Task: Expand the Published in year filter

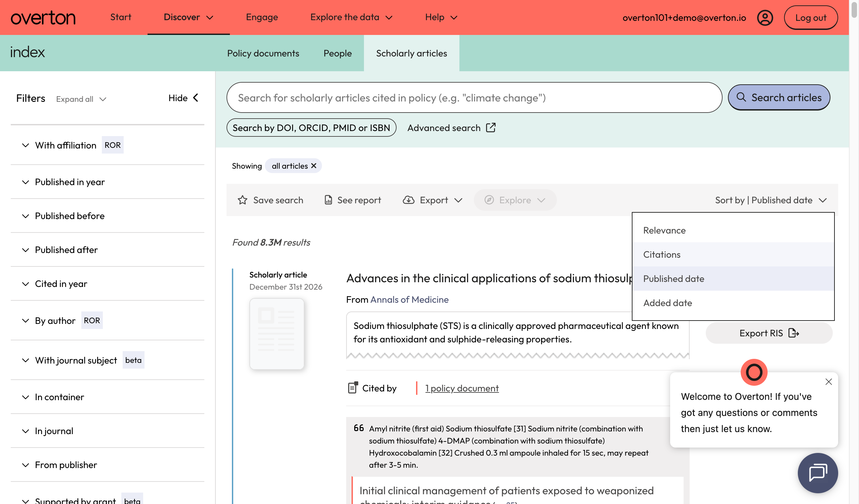Action: [108, 182]
